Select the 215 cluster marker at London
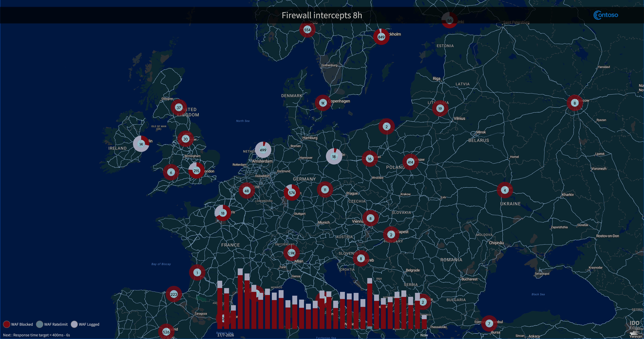Image resolution: width=644 pixels, height=339 pixels. point(196,171)
